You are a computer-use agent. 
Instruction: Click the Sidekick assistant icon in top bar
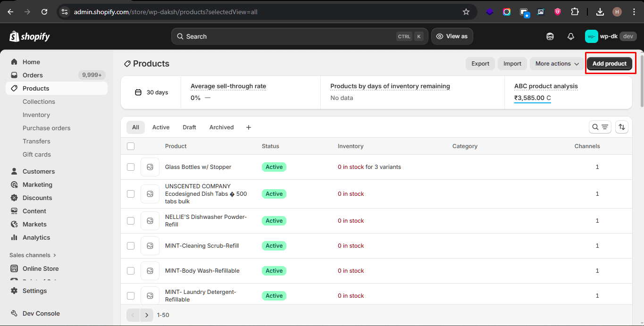pyautogui.click(x=550, y=36)
